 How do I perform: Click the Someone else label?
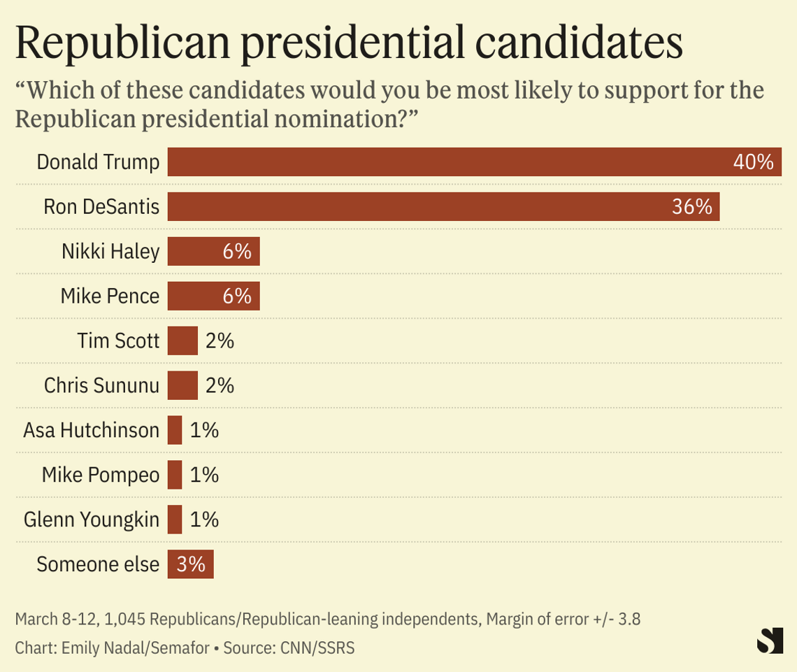pyautogui.click(x=98, y=564)
